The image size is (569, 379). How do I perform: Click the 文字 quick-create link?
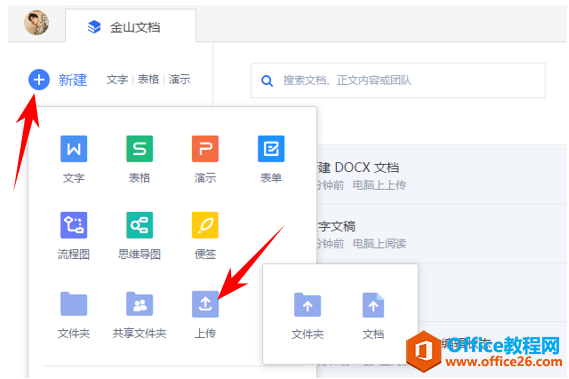(117, 79)
